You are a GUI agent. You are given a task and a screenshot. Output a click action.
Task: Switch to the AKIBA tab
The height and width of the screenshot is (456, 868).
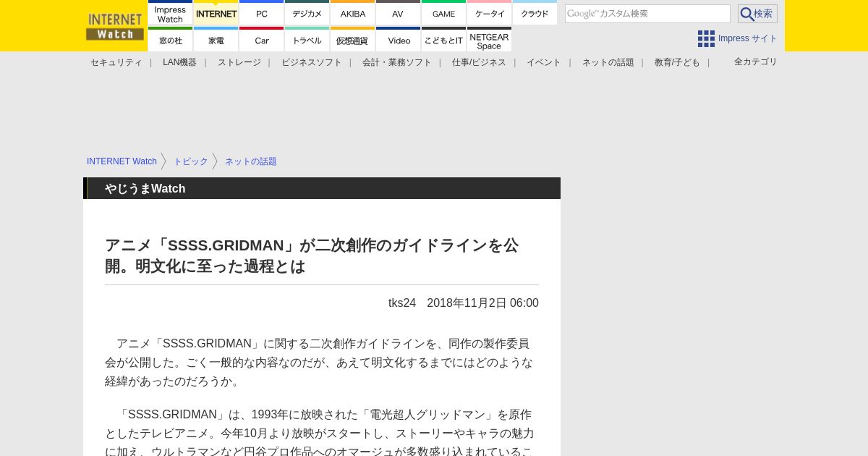(x=353, y=13)
